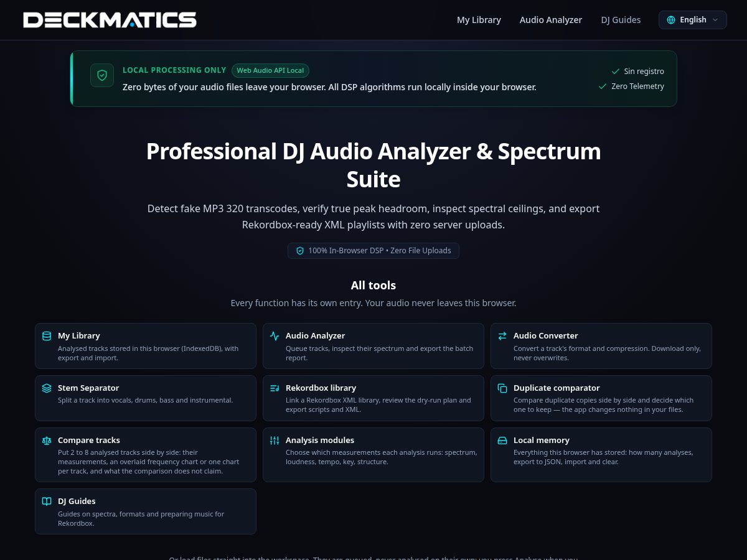This screenshot has width=747, height=560.
Task: Open the Compare tracks card title
Action: point(89,440)
